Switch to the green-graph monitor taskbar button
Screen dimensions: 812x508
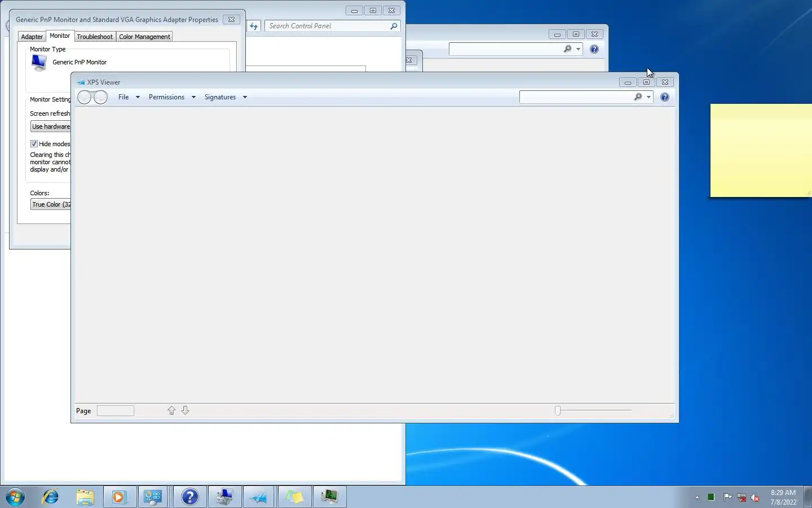329,497
